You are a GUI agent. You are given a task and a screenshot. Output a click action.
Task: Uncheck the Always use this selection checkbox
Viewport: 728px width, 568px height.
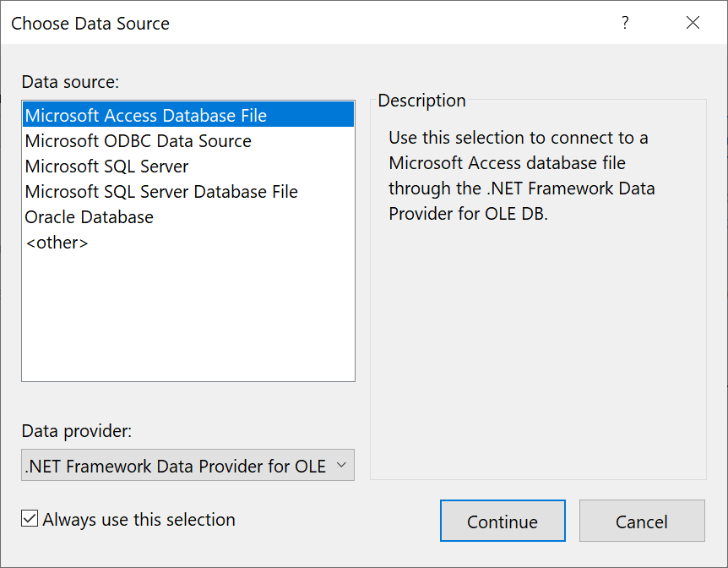click(x=30, y=518)
